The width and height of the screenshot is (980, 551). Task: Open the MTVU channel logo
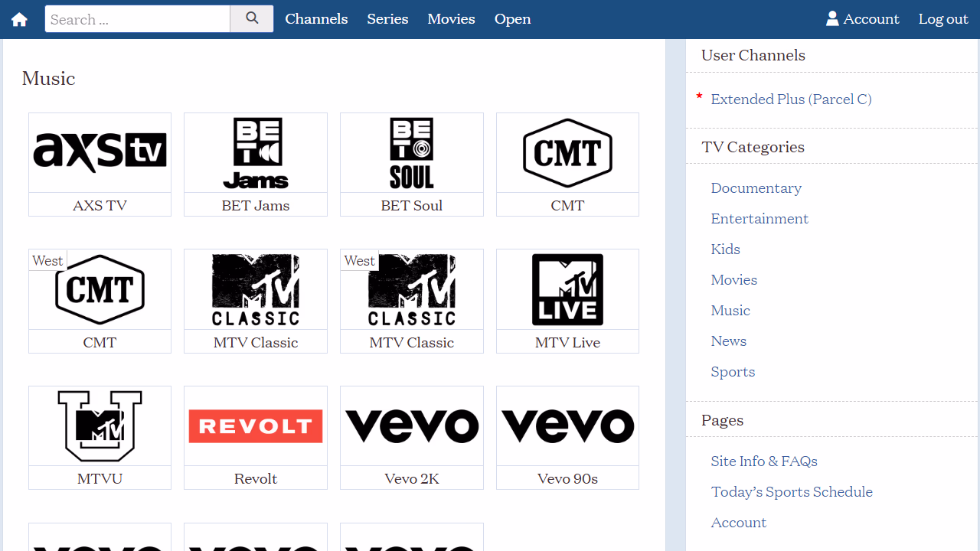tap(100, 426)
